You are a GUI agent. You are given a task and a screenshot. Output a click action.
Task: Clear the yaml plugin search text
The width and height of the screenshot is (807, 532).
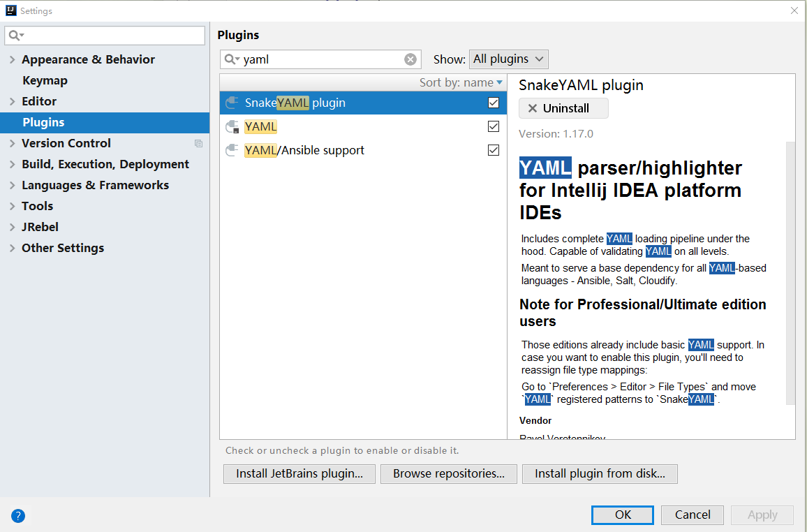[x=410, y=59]
